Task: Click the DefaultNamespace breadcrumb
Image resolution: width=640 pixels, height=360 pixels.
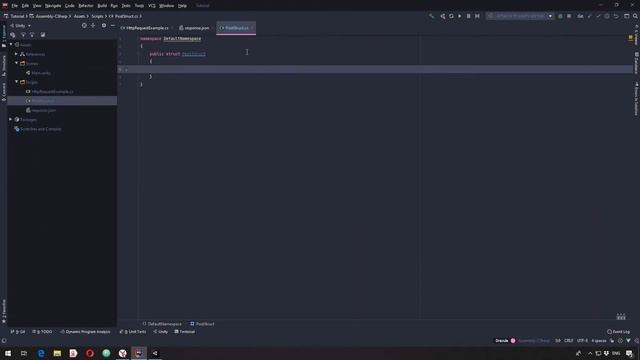Action: [162, 324]
